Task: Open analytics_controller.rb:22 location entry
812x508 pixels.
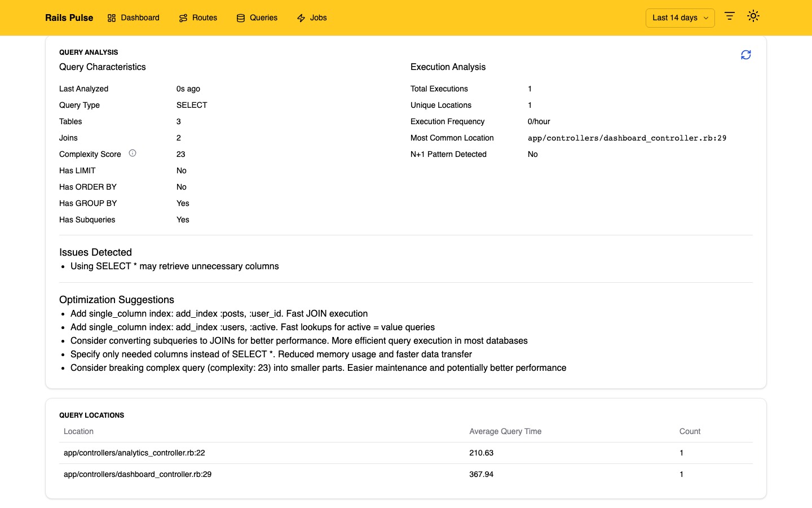Action: pos(134,453)
